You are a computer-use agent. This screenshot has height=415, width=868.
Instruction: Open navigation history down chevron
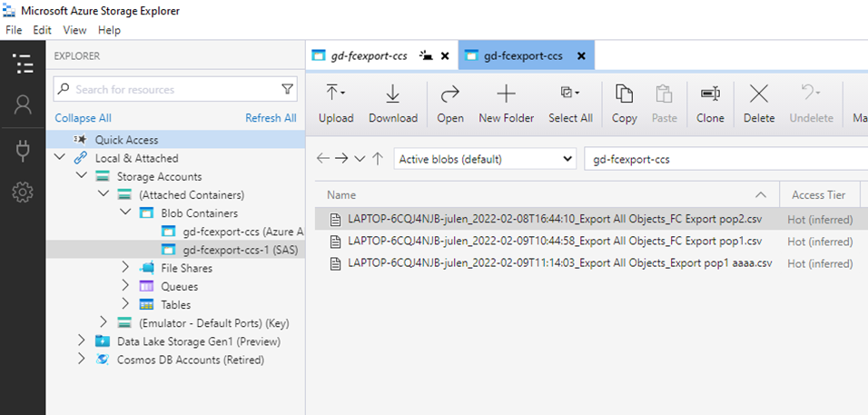coord(360,159)
